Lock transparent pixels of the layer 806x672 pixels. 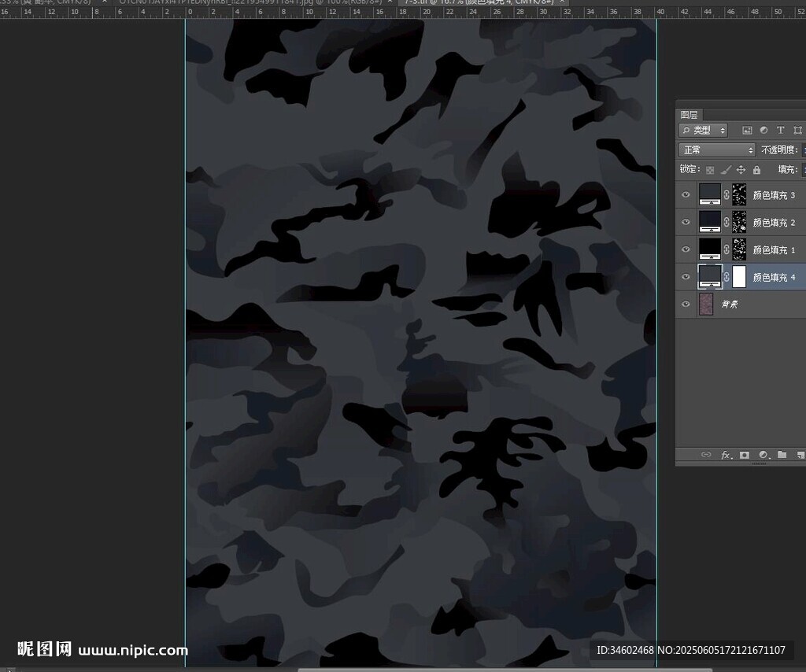tap(710, 170)
